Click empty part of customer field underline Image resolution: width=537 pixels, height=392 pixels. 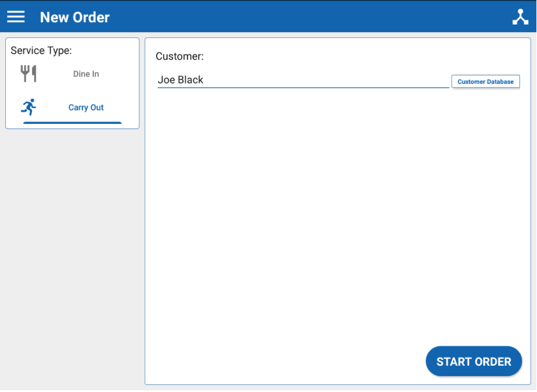point(351,87)
